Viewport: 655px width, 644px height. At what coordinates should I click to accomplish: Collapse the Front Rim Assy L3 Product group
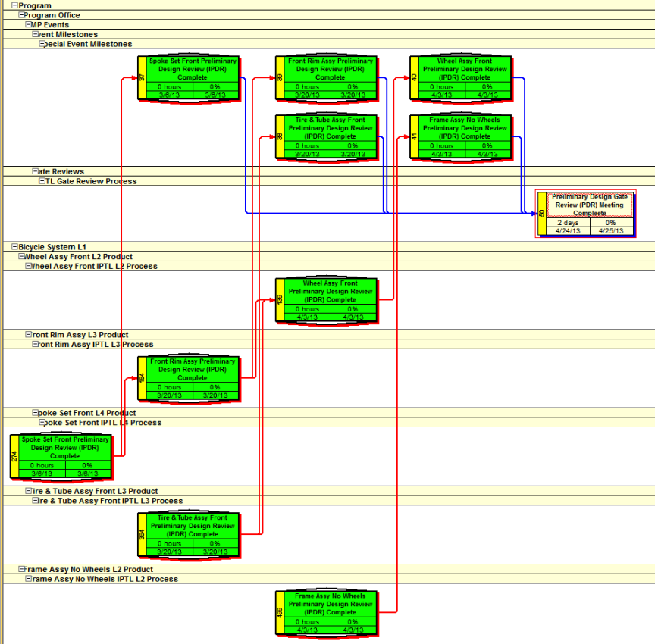click(x=28, y=335)
